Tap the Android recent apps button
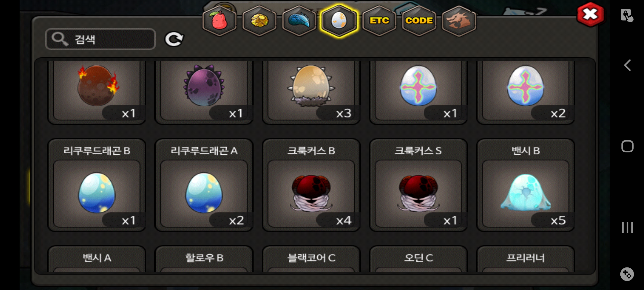The height and width of the screenshot is (290, 644). tap(627, 227)
